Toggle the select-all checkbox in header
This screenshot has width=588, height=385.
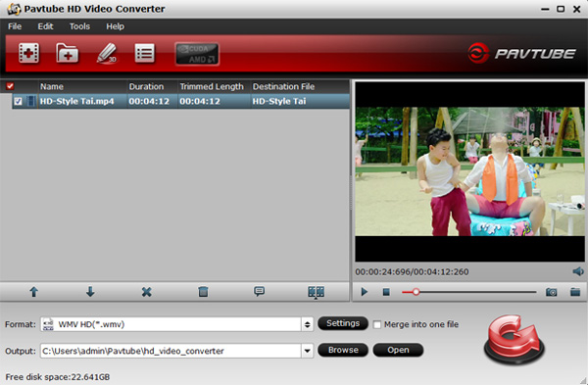10,86
